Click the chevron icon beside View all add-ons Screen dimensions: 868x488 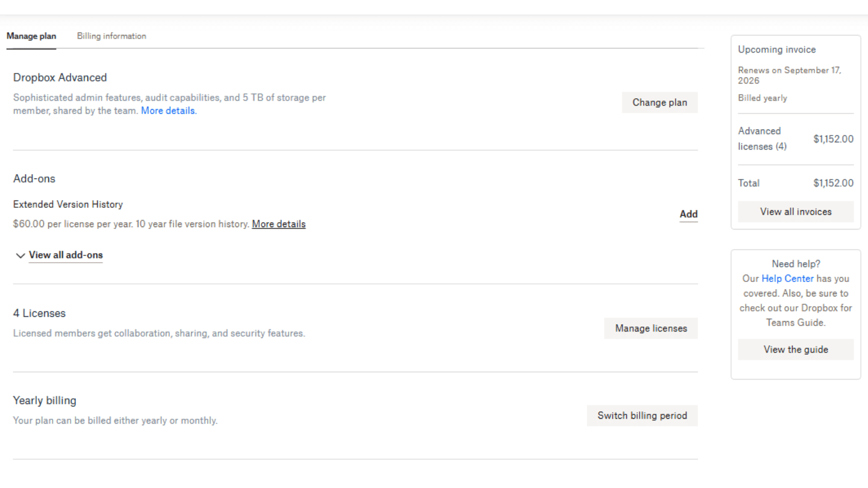point(20,256)
